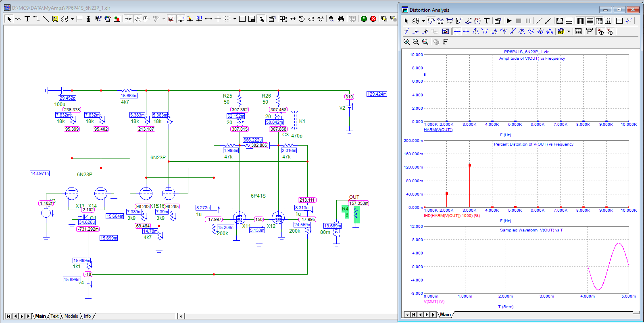Viewport: 644px width, 323px height.
Task: Select the diagonal wire tool
Action: (x=46, y=19)
